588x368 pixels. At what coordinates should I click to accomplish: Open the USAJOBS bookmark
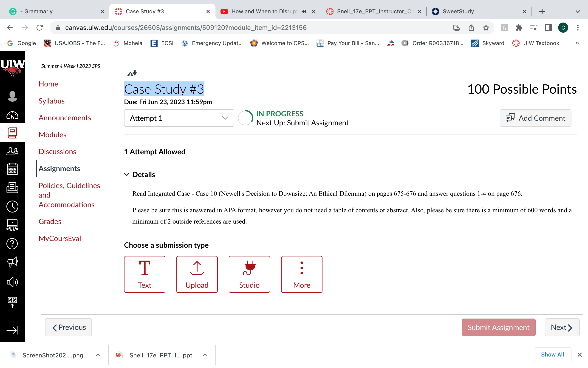(74, 43)
